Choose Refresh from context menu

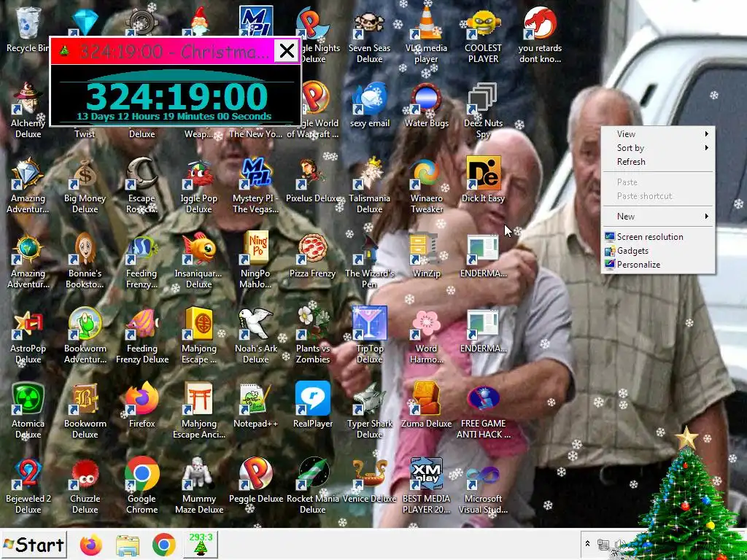658,161
